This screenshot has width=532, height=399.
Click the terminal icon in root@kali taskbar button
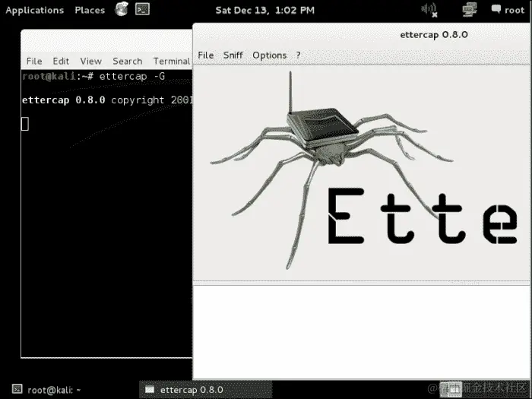(x=17, y=389)
